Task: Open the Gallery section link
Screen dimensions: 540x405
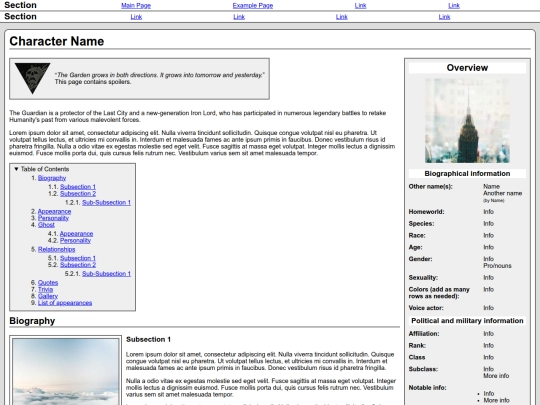Action: click(x=48, y=296)
